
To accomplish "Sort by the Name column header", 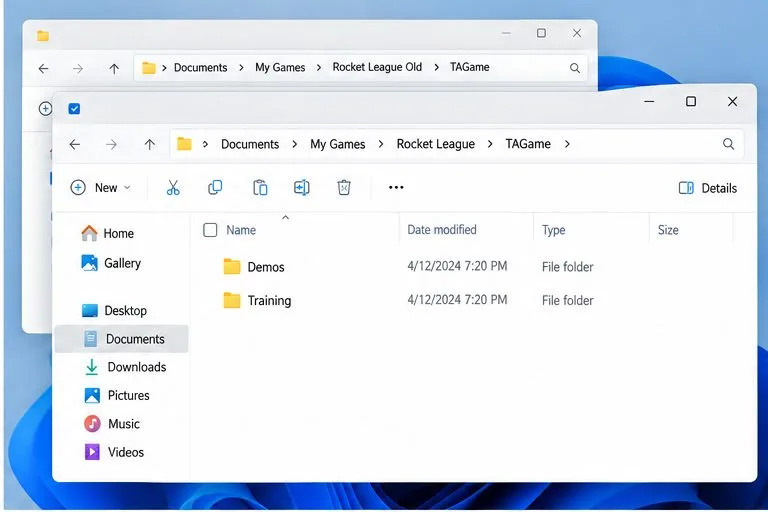I will tap(241, 230).
